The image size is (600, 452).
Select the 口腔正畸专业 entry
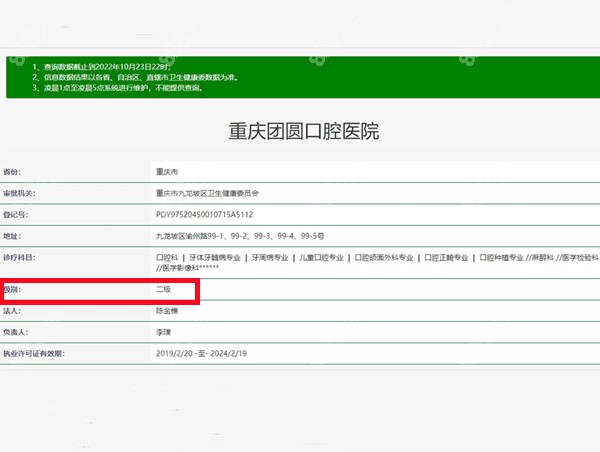click(446, 258)
